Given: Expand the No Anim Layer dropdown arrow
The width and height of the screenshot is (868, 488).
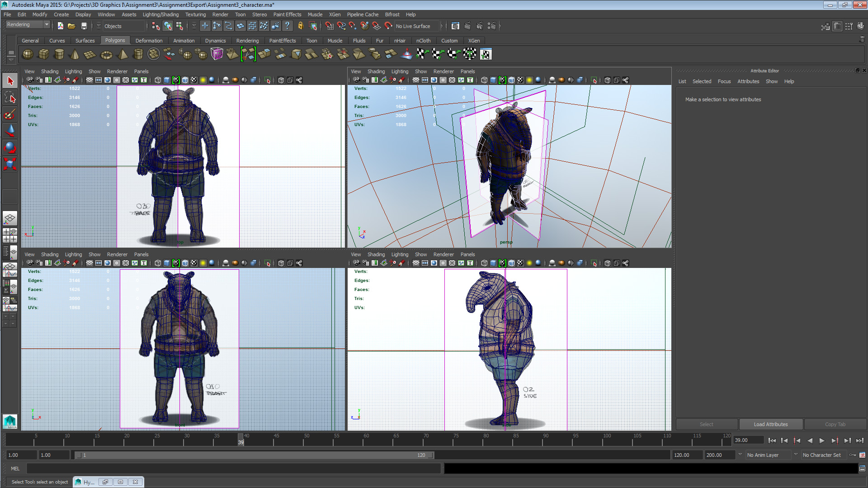Looking at the screenshot, I should tap(740, 455).
